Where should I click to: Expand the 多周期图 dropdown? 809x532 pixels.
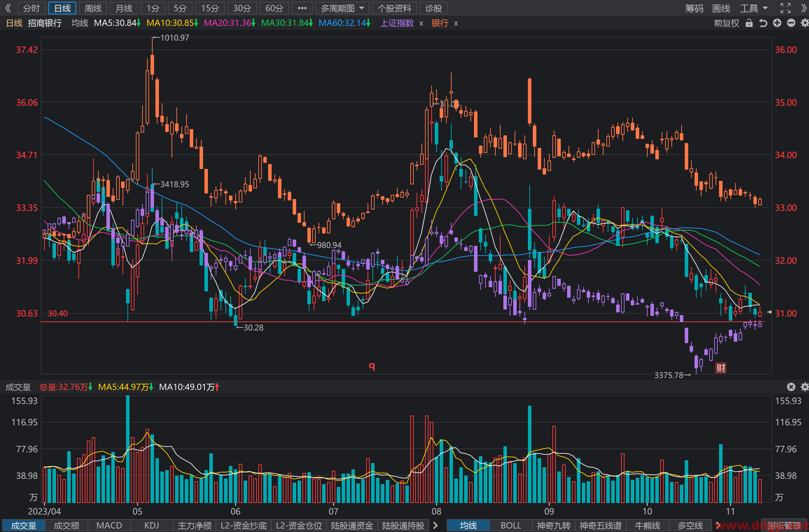tap(342, 8)
